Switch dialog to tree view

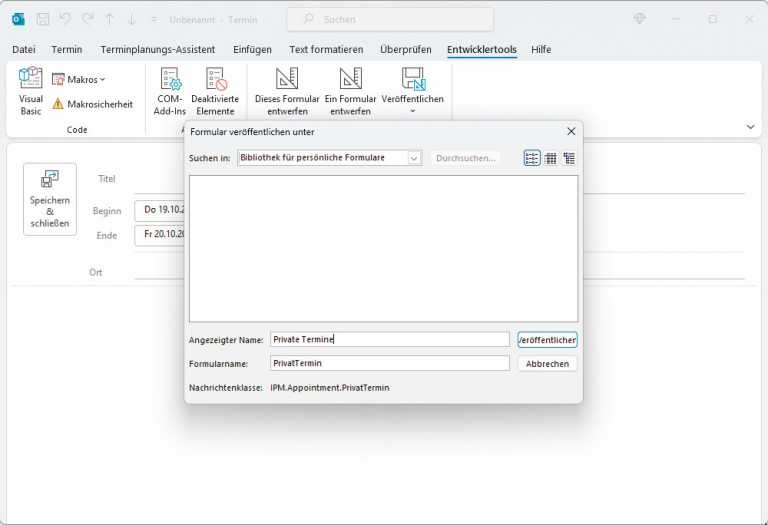(569, 158)
